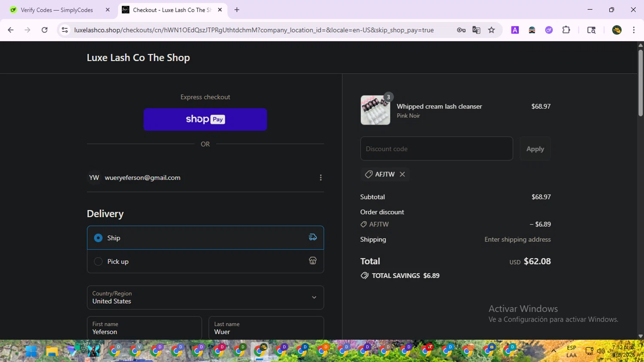Open the translate page icon
Image resolution: width=644 pixels, height=362 pixels.
coord(476,30)
